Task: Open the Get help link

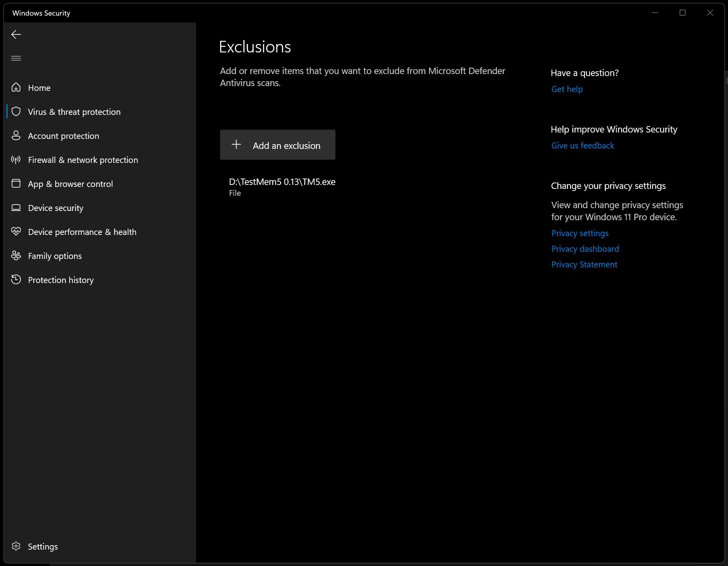Action: (567, 89)
